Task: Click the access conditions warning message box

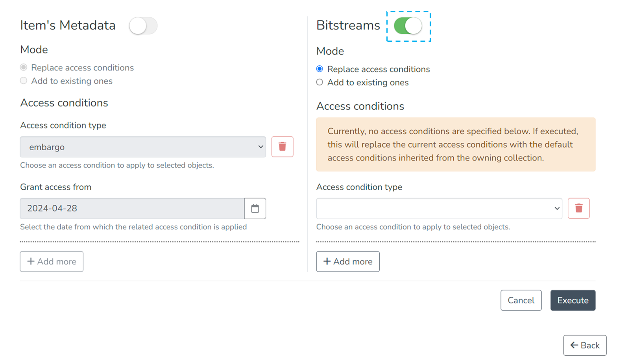Action: click(x=455, y=144)
